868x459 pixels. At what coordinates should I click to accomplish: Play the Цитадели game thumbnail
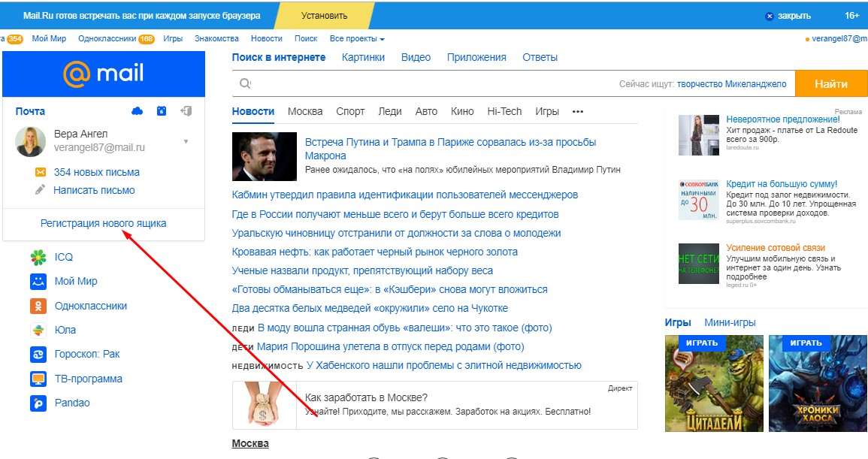714,384
